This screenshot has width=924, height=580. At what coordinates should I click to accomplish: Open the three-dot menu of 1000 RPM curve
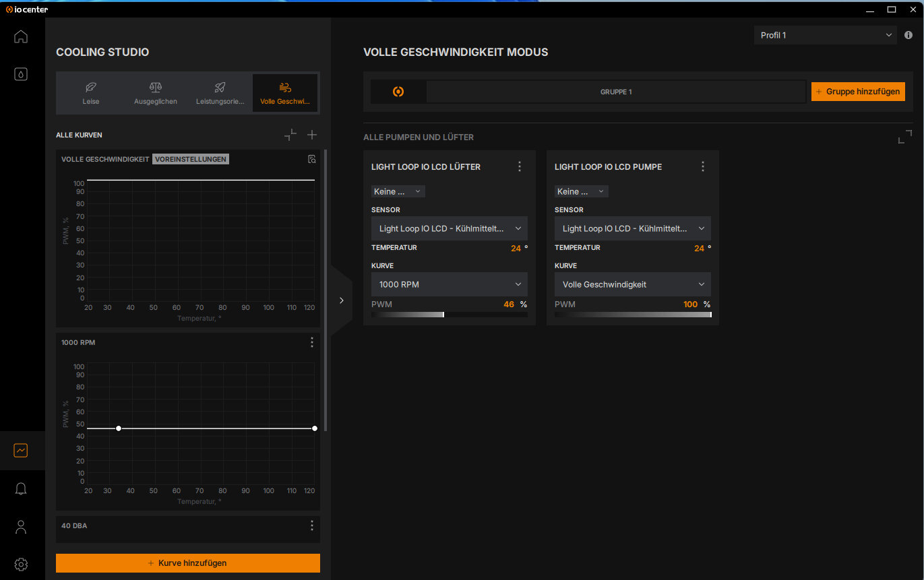pyautogui.click(x=311, y=342)
